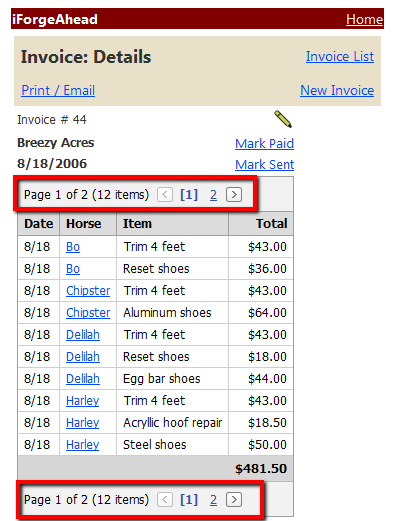
Task: Click the Horse column header
Action: (x=88, y=224)
